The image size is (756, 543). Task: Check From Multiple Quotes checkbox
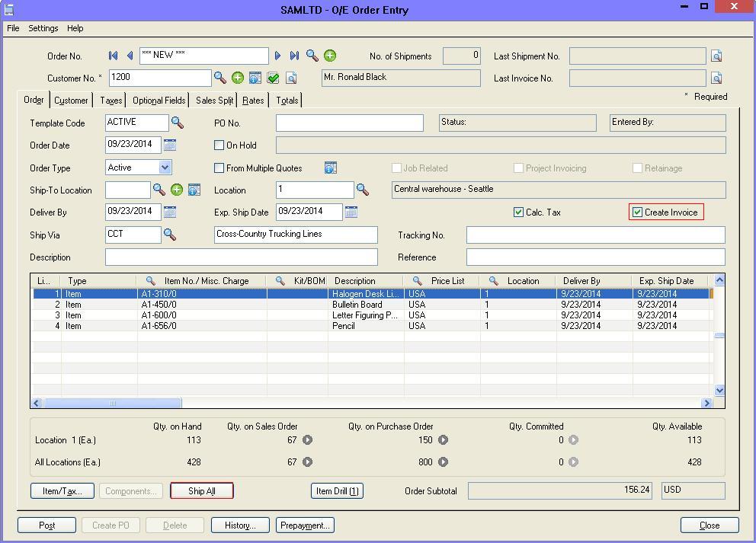click(x=219, y=168)
